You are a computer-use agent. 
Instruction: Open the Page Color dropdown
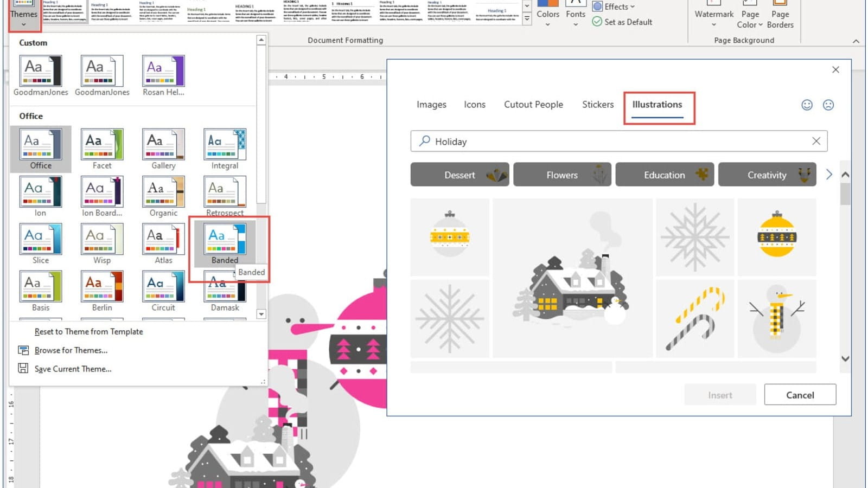[750, 20]
